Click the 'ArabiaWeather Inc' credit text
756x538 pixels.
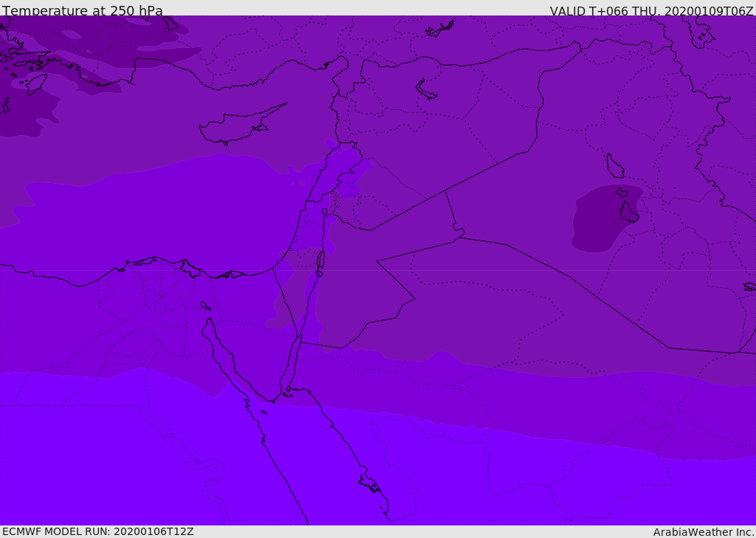[703, 532]
